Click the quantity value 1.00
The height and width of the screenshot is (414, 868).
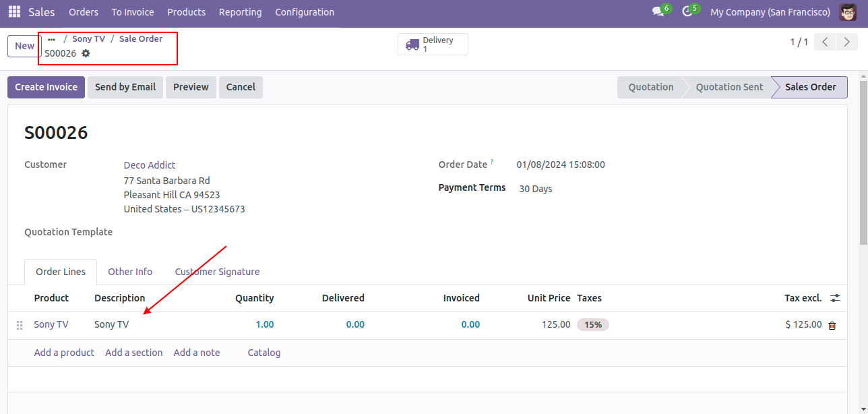[265, 325]
